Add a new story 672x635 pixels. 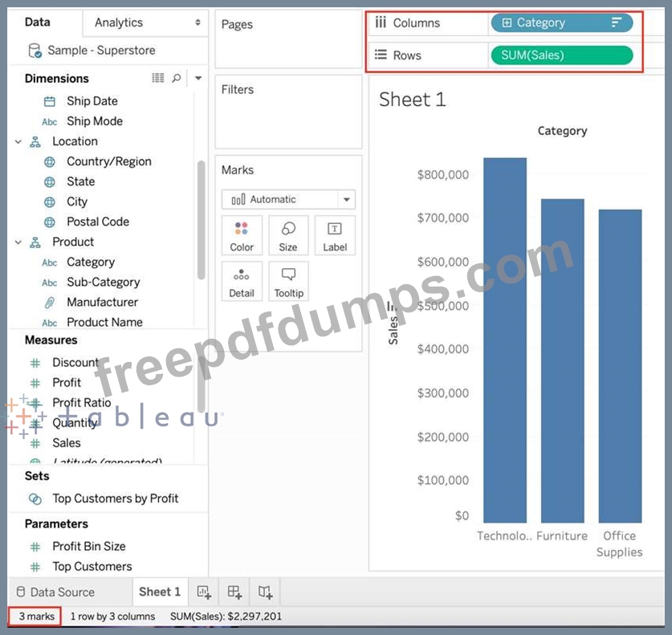pyautogui.click(x=265, y=592)
